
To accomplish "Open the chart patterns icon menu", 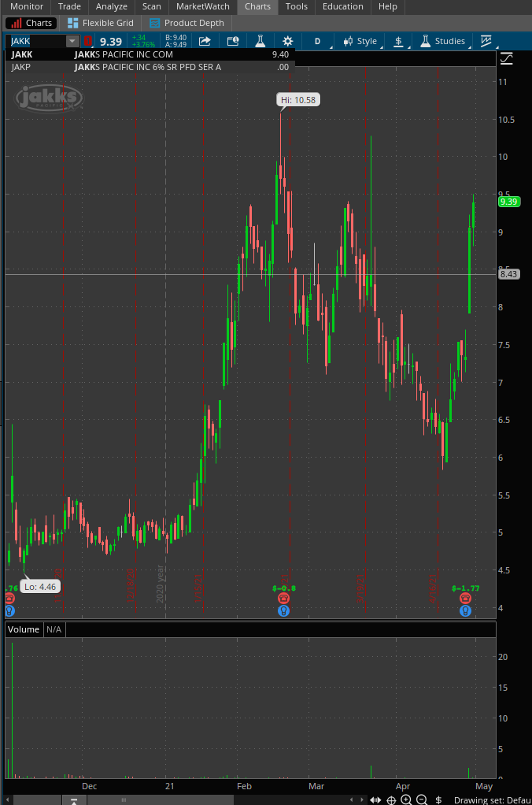I will tap(486, 41).
